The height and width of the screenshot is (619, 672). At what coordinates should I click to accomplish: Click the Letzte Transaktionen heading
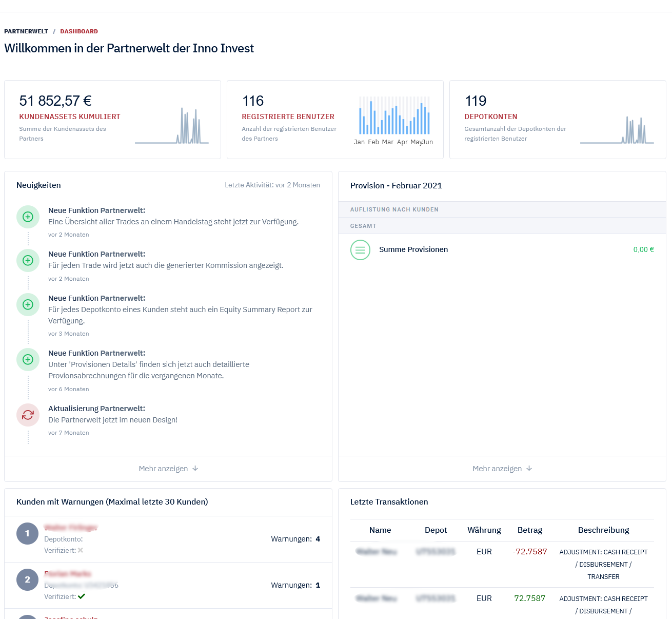tap(389, 502)
